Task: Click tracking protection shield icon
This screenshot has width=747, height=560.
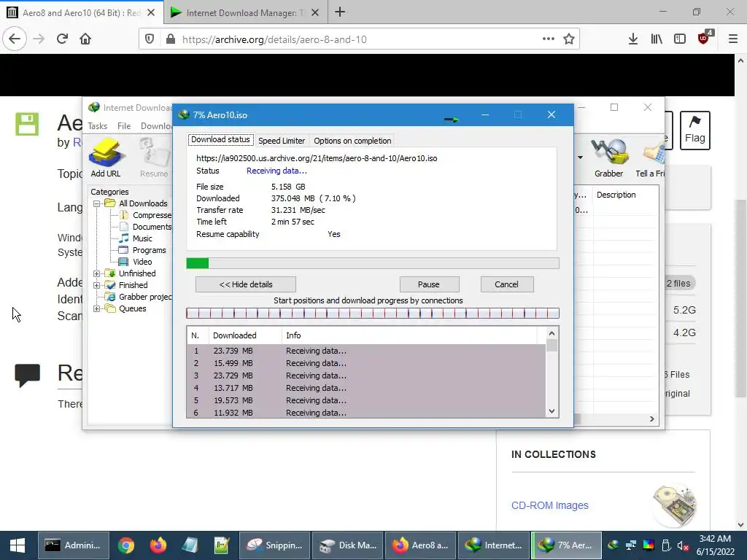Action: 150,39
